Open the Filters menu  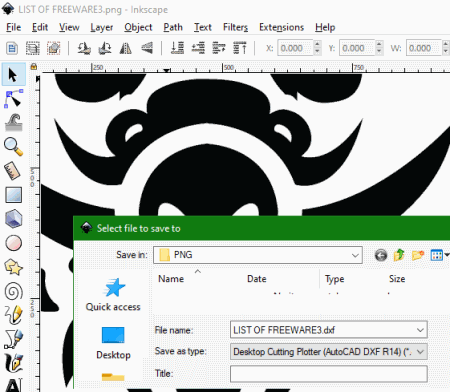coord(236,27)
